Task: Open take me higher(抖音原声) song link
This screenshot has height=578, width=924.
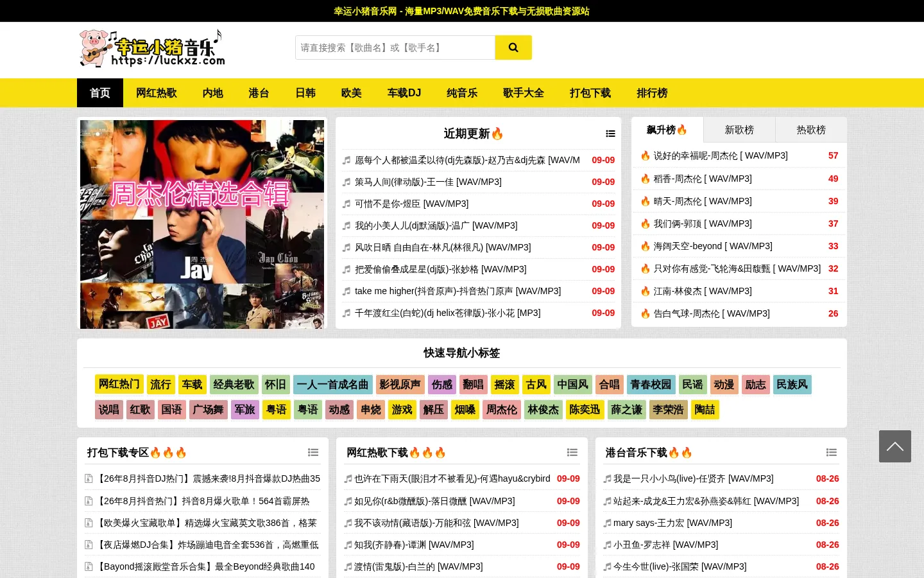Action: point(458,291)
